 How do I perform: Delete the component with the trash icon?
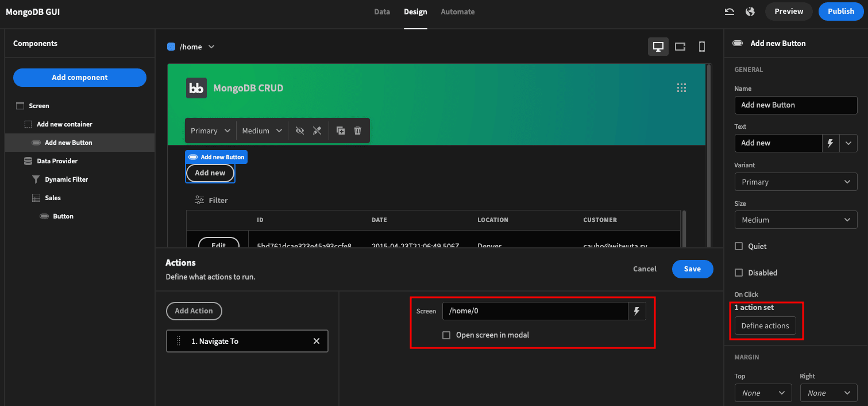click(358, 131)
